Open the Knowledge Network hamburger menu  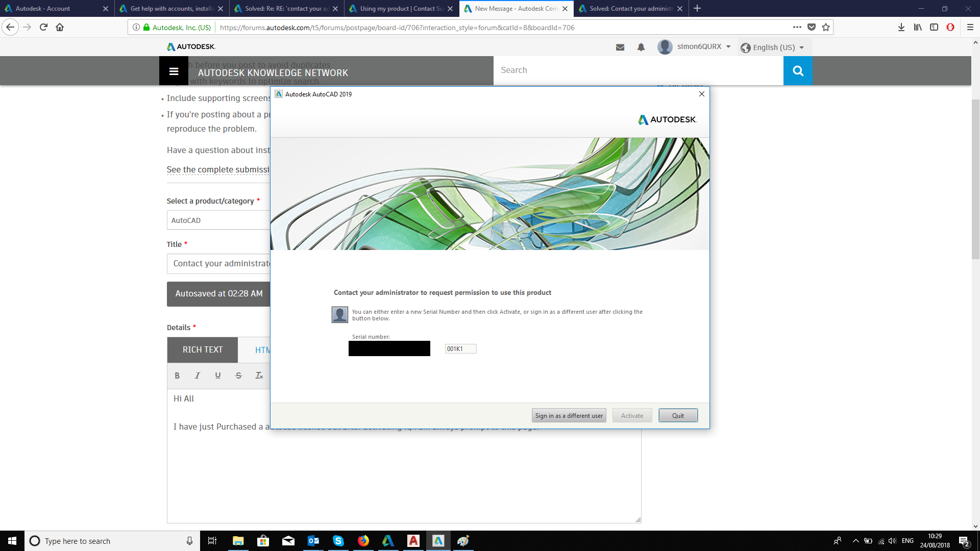[x=174, y=71]
